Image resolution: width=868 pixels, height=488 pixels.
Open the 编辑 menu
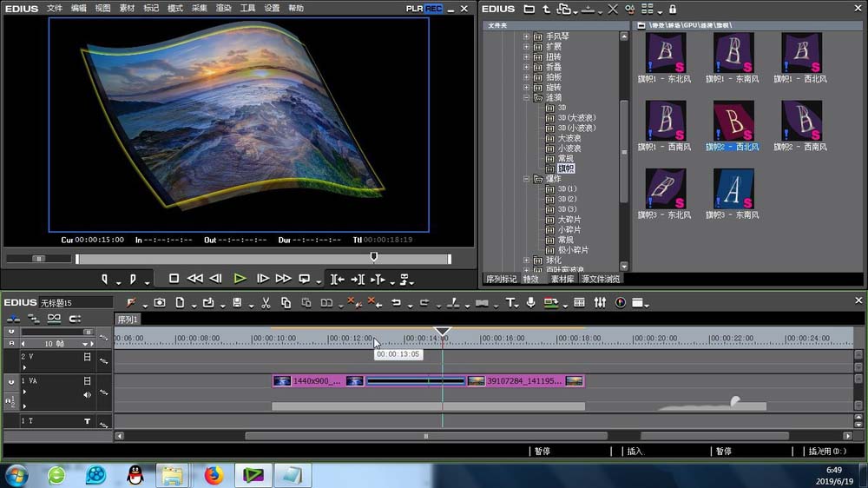pos(79,9)
